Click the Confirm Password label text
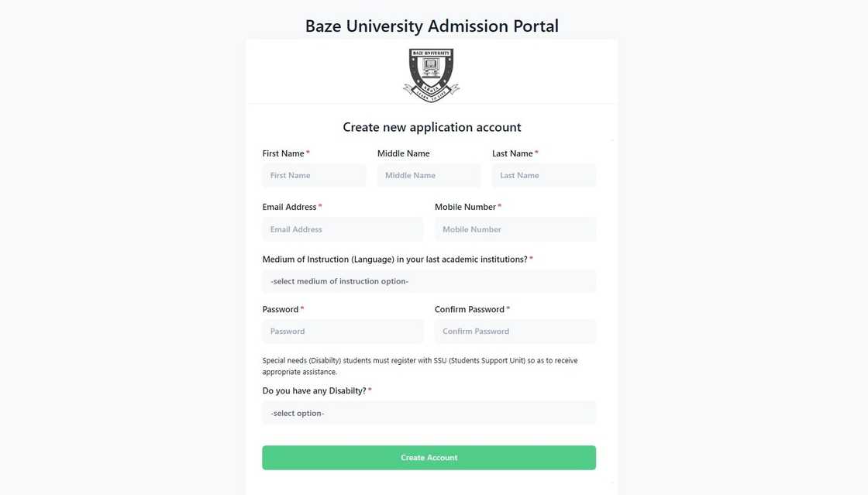868x495 pixels. [470, 310]
